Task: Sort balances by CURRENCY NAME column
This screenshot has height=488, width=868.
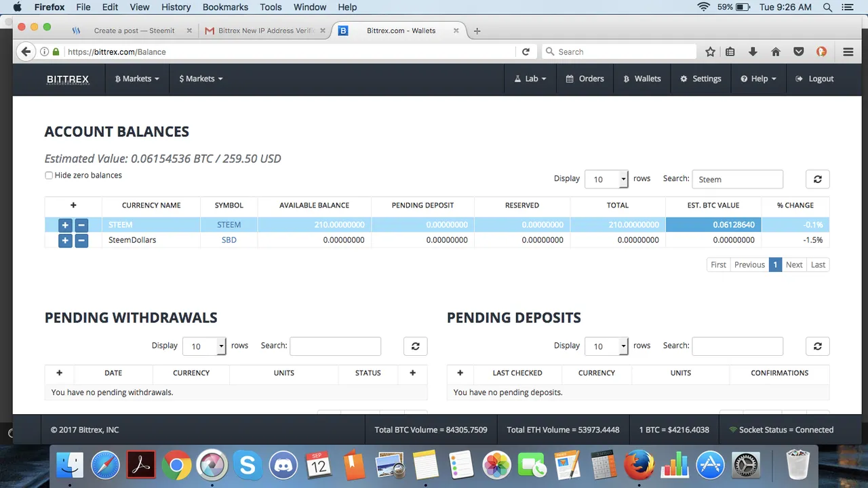Action: (x=151, y=205)
